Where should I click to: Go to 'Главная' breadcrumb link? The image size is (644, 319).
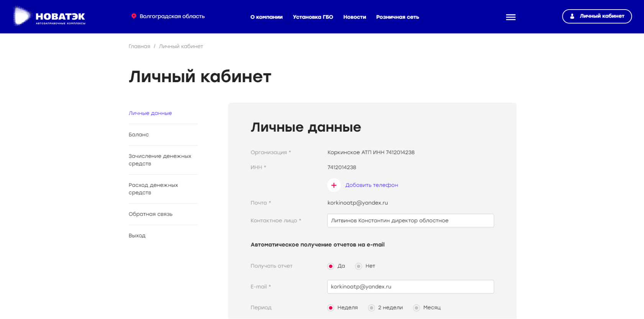tap(139, 46)
